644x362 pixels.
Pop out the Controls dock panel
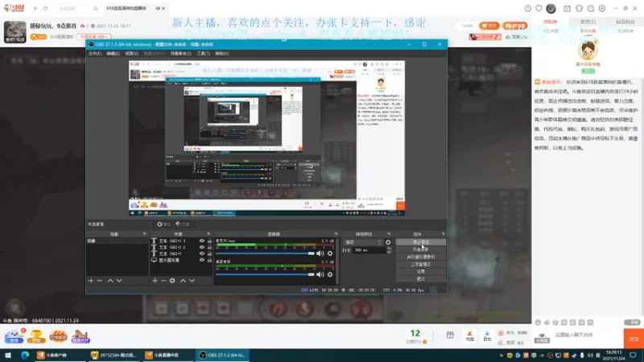444,234
